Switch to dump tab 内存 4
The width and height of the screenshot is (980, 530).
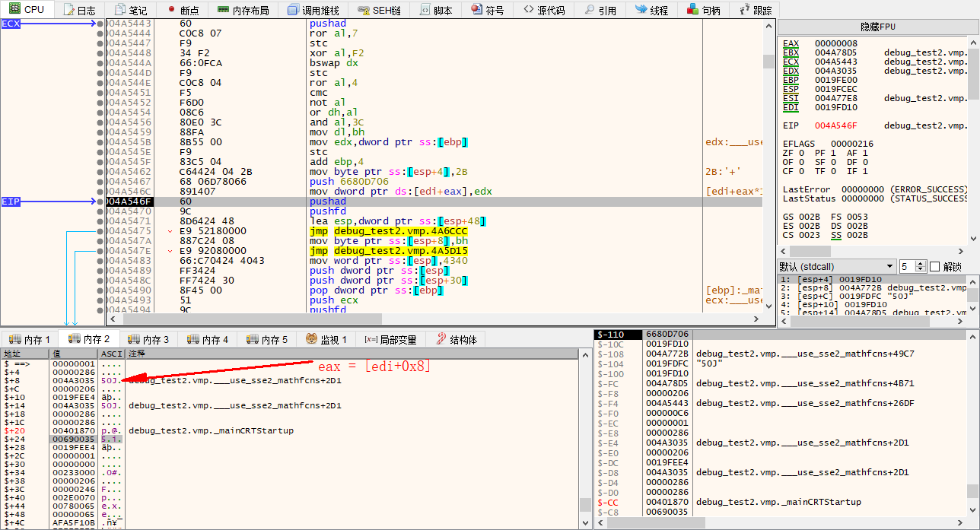point(208,340)
